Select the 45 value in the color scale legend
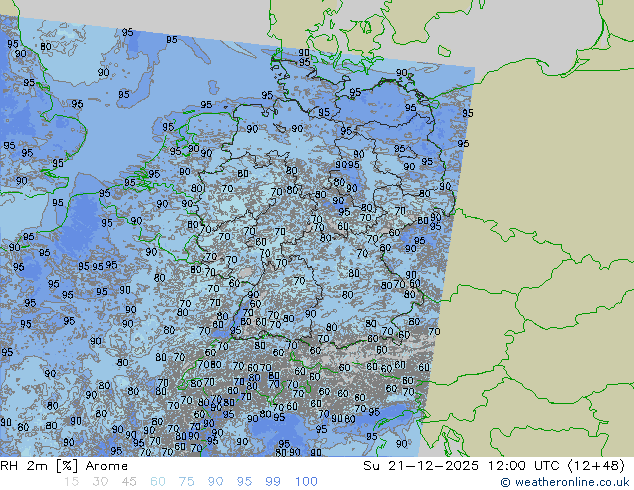The image size is (634, 490). pos(129,482)
